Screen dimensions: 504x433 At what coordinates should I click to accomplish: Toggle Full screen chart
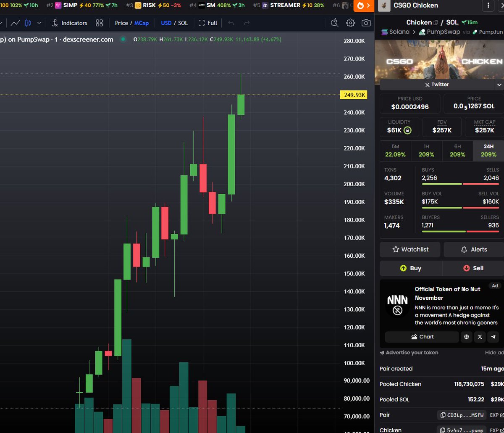click(208, 23)
